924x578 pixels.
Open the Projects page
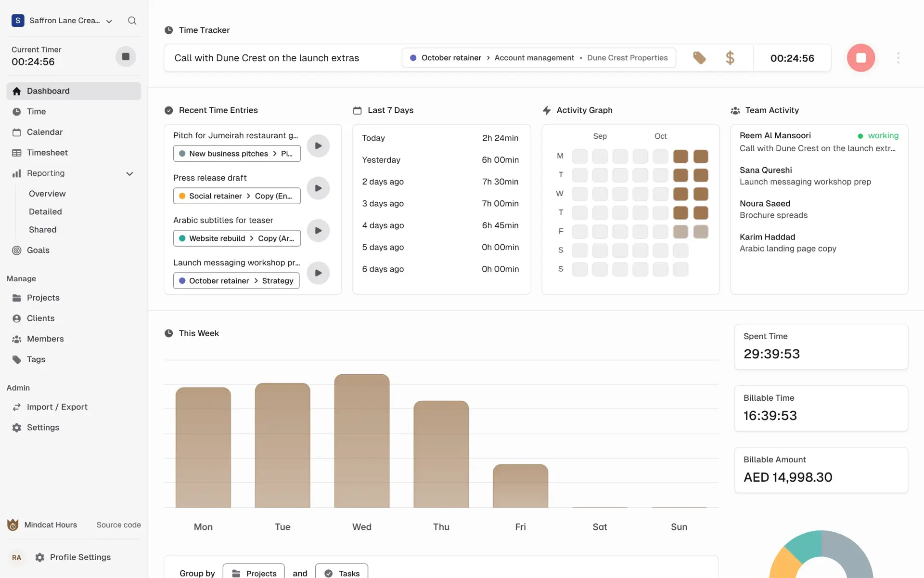click(x=74, y=298)
